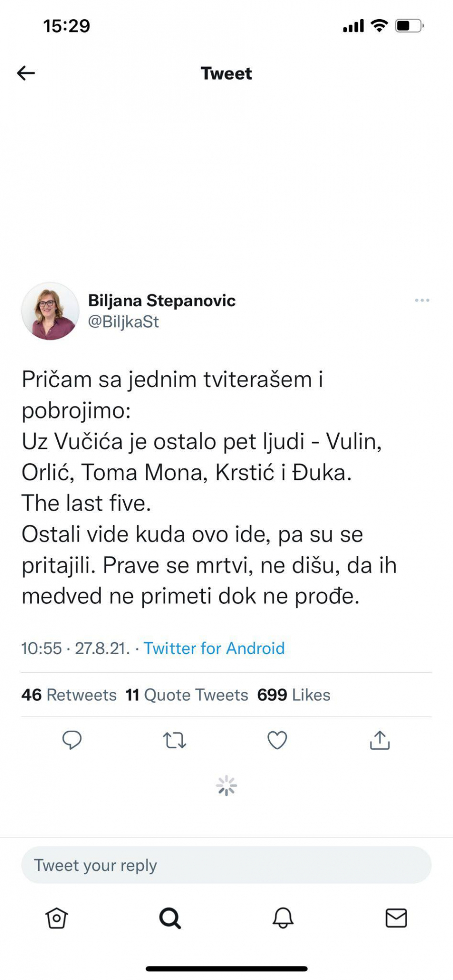Expand options for Biljana Stepanovic's tweet

[x=422, y=300]
